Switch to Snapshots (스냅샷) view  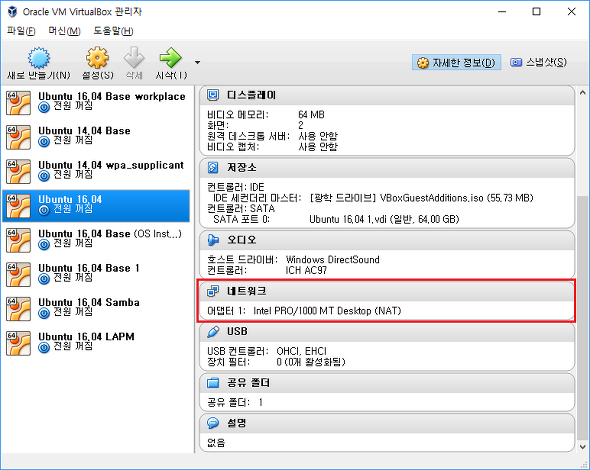[x=538, y=62]
